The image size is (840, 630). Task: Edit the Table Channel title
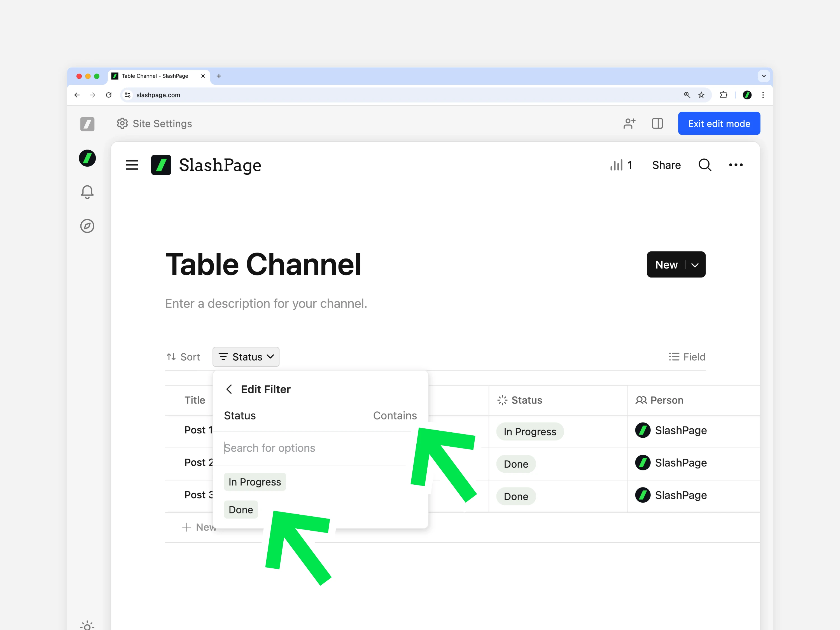[263, 264]
